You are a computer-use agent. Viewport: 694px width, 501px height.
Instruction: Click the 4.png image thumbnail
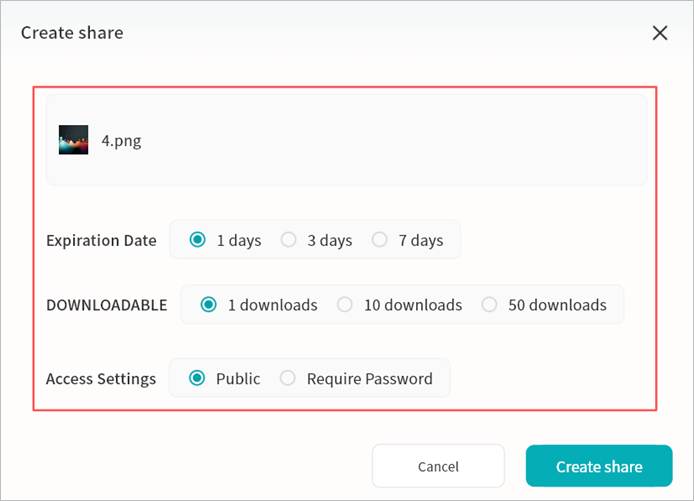73,140
